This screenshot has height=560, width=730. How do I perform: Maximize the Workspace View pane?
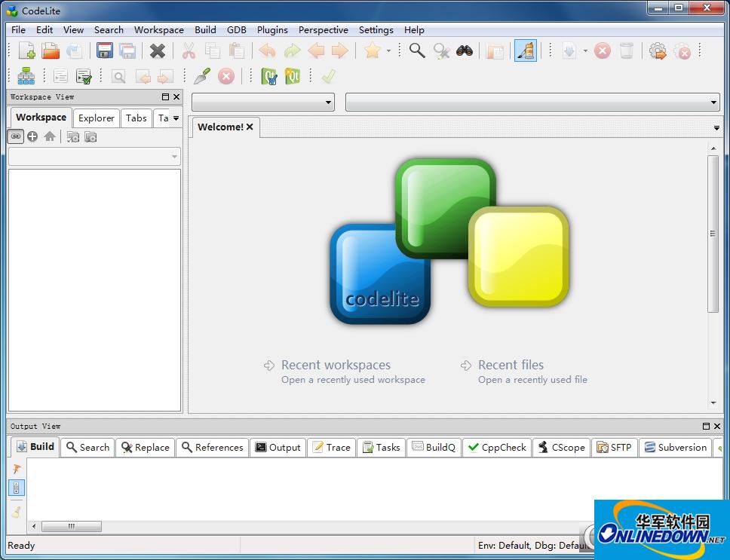165,96
